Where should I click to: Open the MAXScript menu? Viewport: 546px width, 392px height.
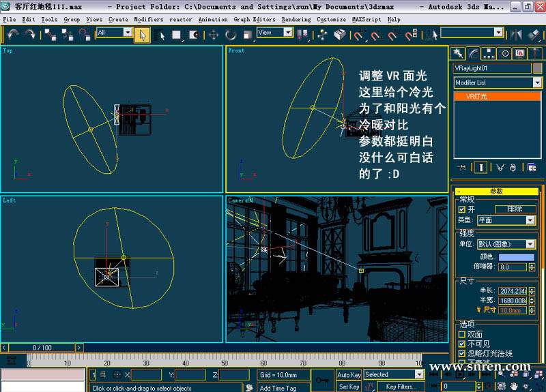click(367, 20)
